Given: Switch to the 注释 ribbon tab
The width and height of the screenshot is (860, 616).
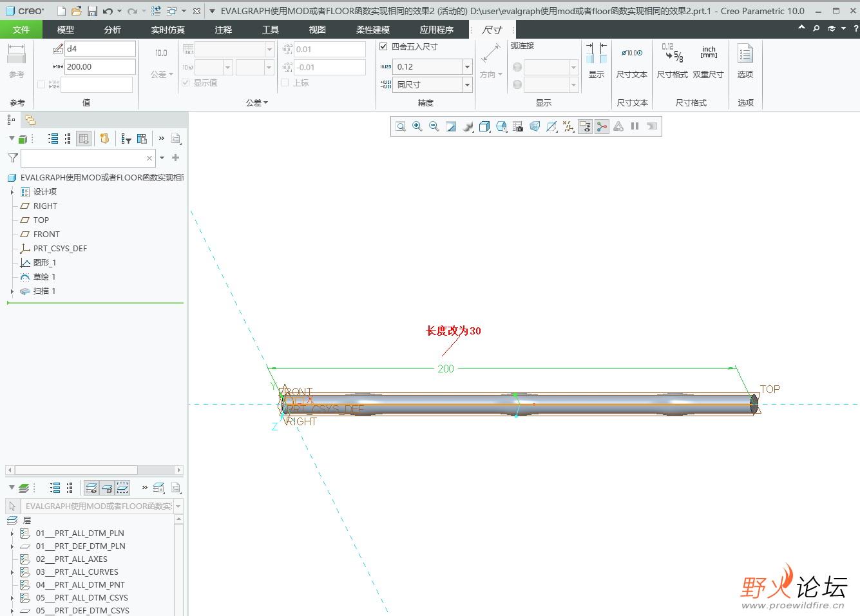Looking at the screenshot, I should click(x=224, y=30).
